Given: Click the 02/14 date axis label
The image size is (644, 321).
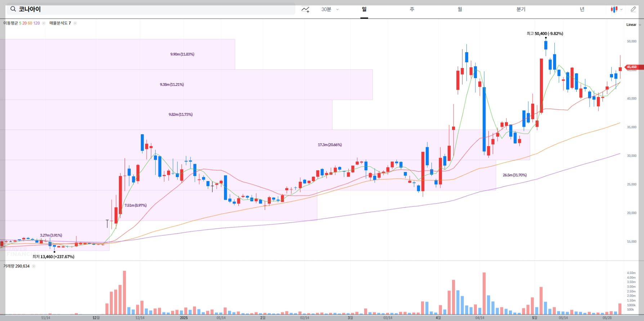Looking at the screenshot, I should point(305,318).
